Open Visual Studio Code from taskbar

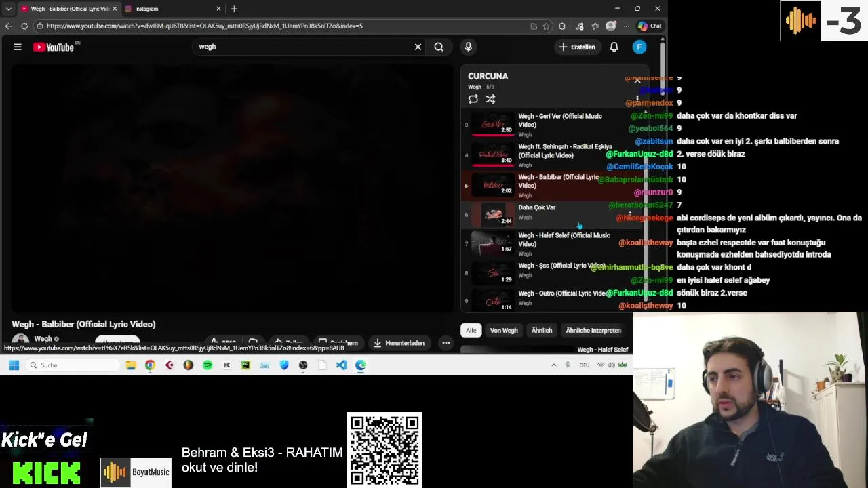coord(341,365)
